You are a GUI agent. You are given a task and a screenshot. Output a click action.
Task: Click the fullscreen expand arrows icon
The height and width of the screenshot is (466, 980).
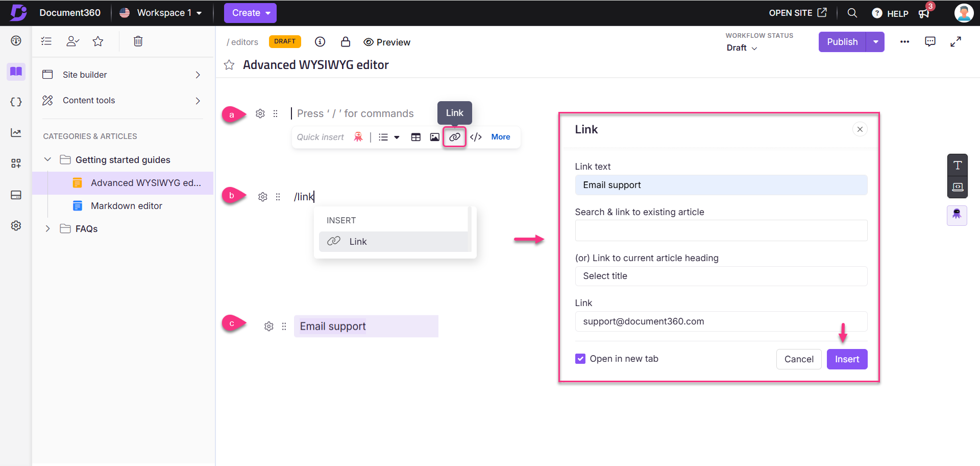pos(956,42)
